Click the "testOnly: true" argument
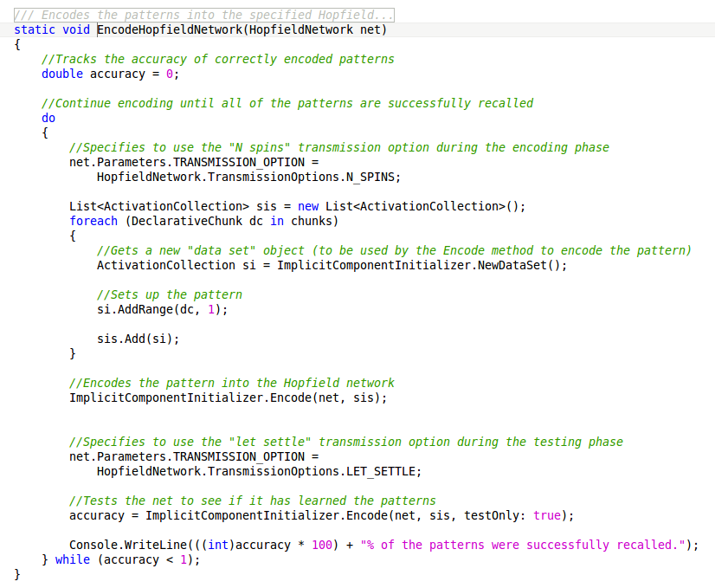Screen dimensions: 715x588 click(512, 516)
